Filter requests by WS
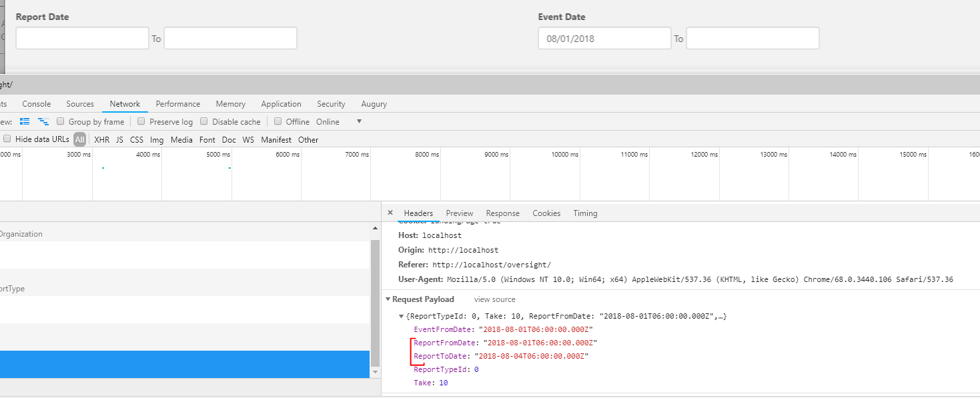980x398 pixels. click(x=248, y=140)
